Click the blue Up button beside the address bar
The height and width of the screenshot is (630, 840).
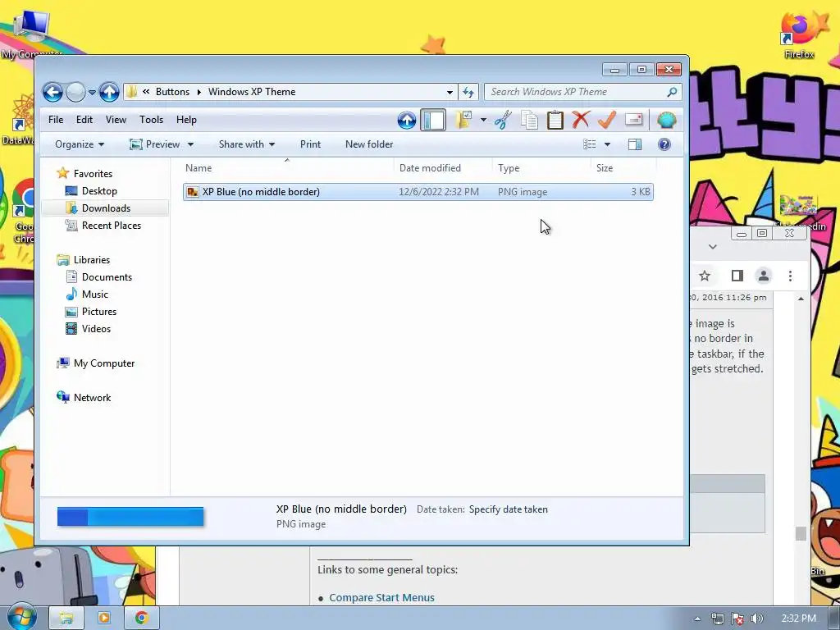pyautogui.click(x=109, y=92)
